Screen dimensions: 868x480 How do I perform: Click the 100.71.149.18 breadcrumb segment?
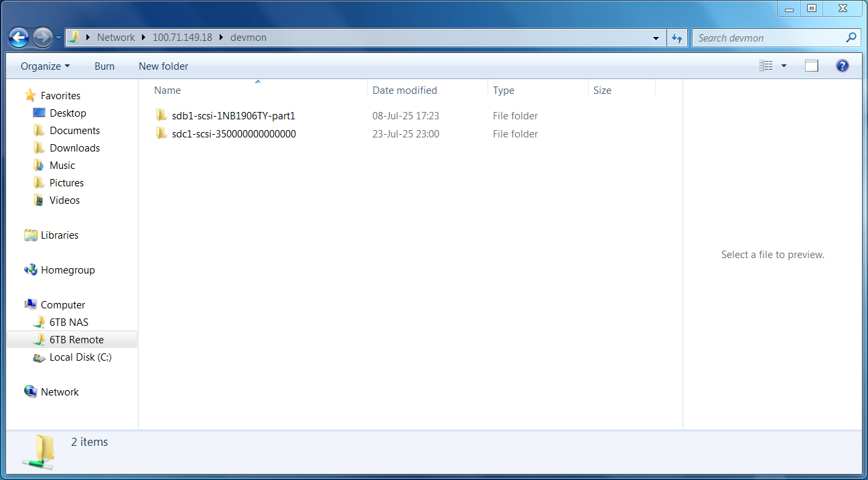(x=182, y=38)
